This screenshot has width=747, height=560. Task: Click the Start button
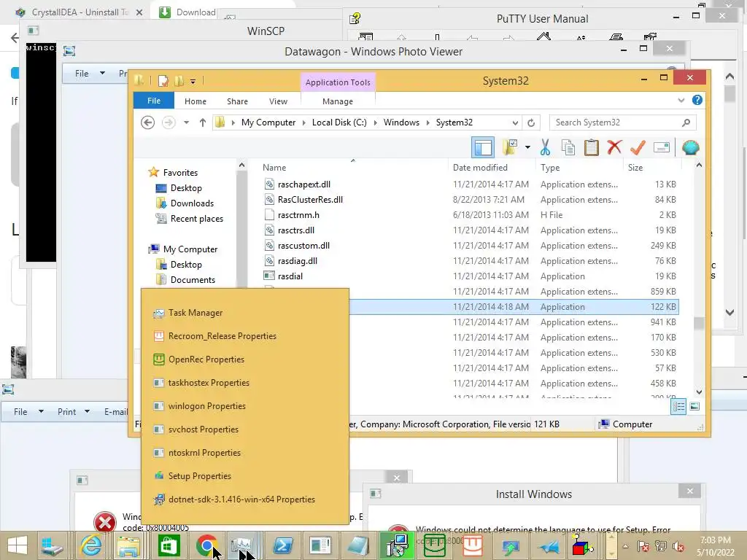click(x=18, y=545)
